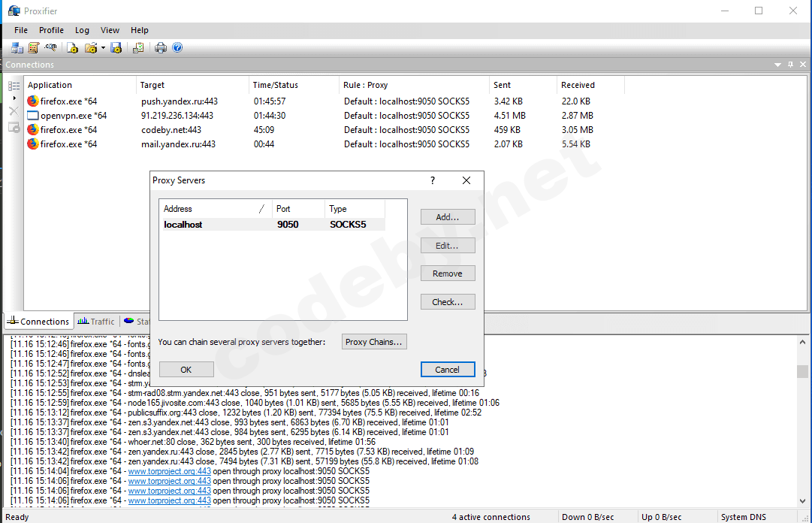Select the localhost proxy row
The height and width of the screenshot is (523, 812).
[273, 224]
